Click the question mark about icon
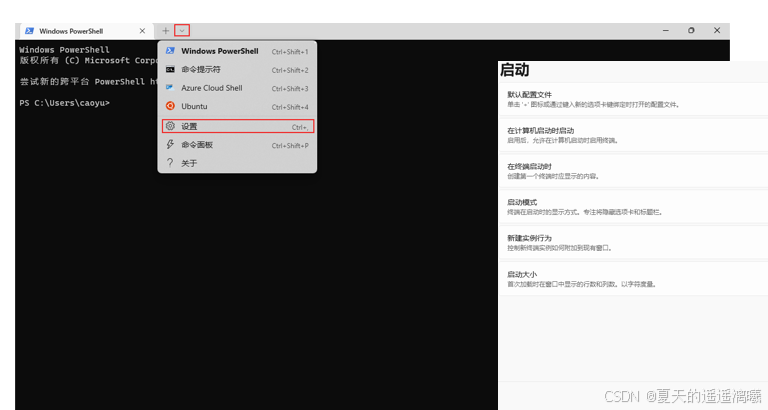 [170, 163]
